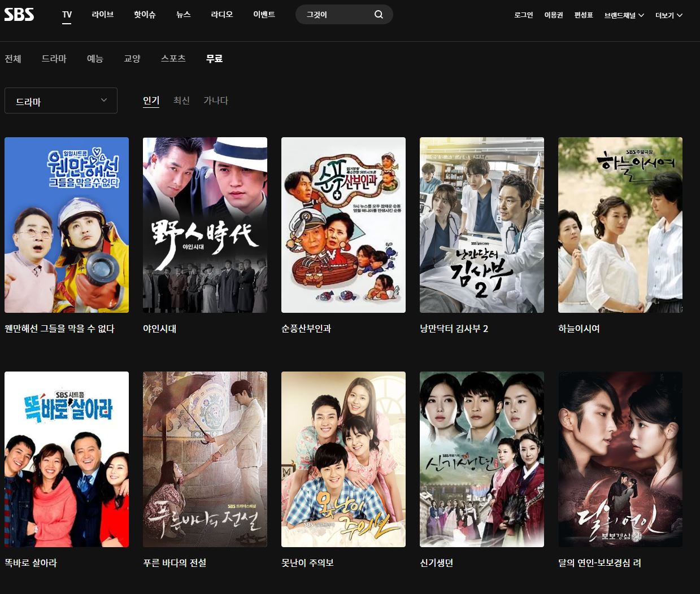
Task: Expand the 더보기 dropdown
Action: (669, 15)
